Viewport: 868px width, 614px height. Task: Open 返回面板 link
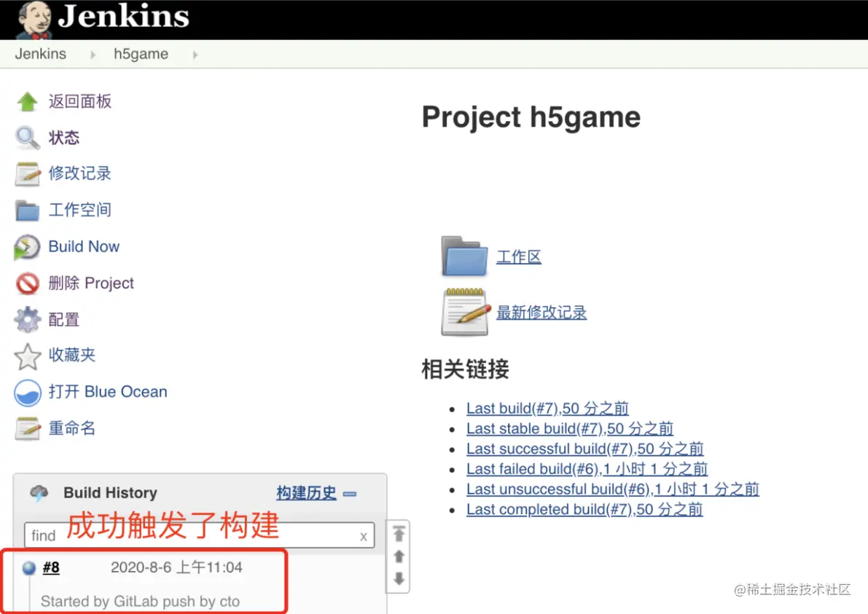click(79, 101)
